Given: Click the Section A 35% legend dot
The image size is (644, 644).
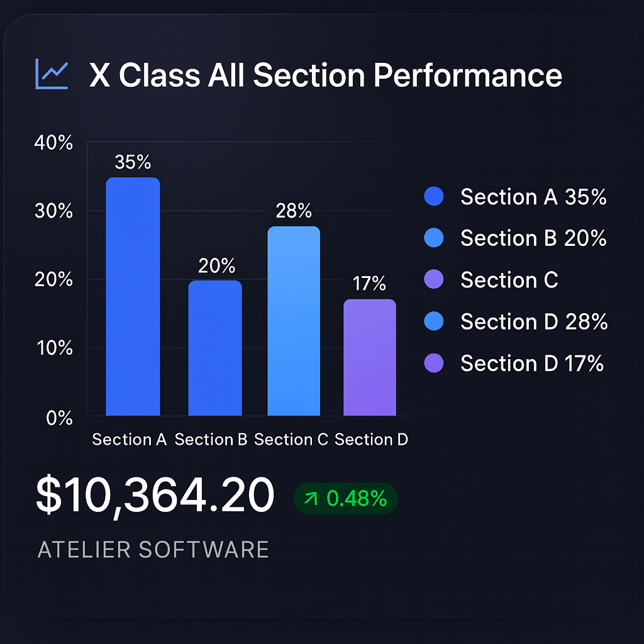Looking at the screenshot, I should coord(434,197).
